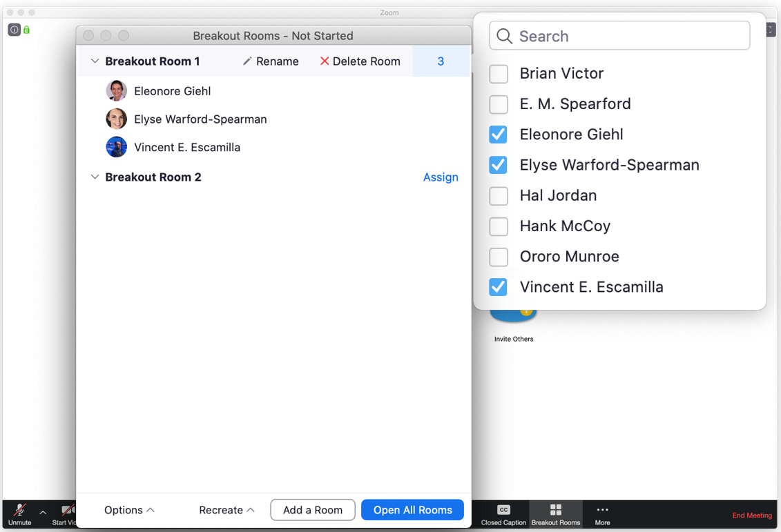The height and width of the screenshot is (532, 781).
Task: Check the checkbox for Brian Victor
Action: [499, 74]
